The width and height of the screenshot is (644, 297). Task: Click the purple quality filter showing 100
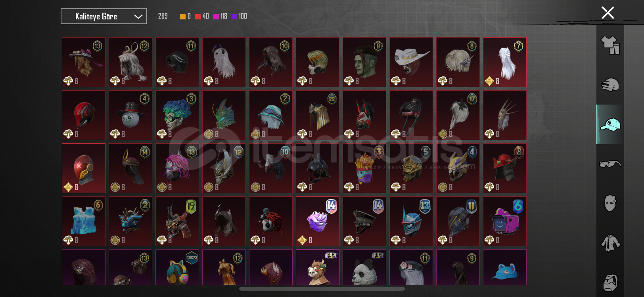point(239,16)
